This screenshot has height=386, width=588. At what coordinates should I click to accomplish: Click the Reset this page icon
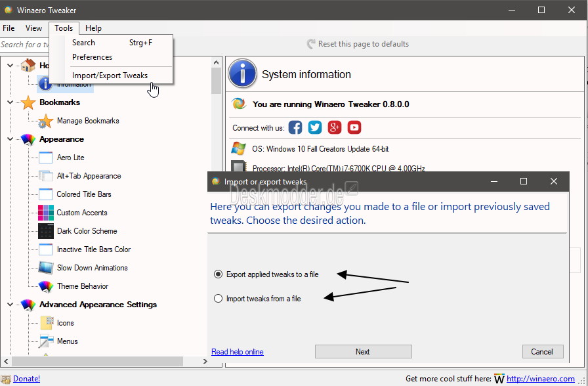pos(311,44)
